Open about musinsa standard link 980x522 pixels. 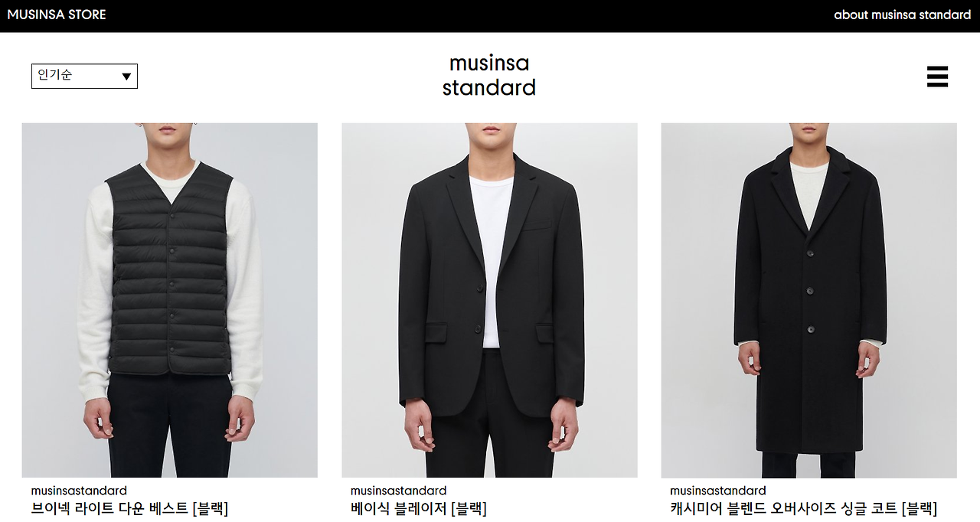point(902,15)
